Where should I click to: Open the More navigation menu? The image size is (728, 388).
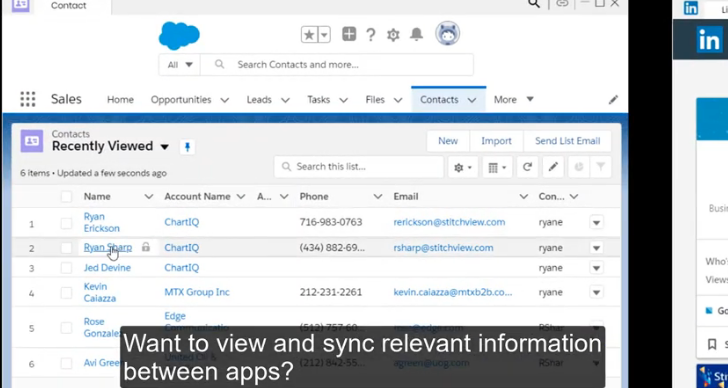[x=514, y=100]
